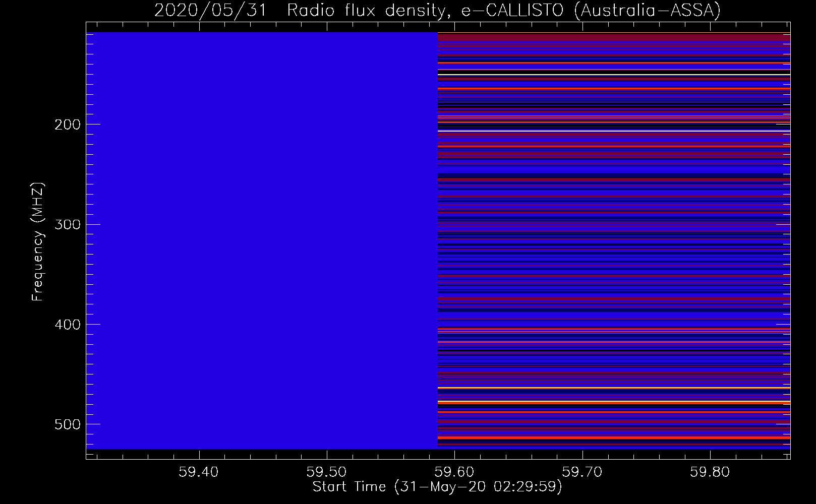This screenshot has height=504, width=816.
Task: Click the 400 frequency tick label
Action: 68,325
